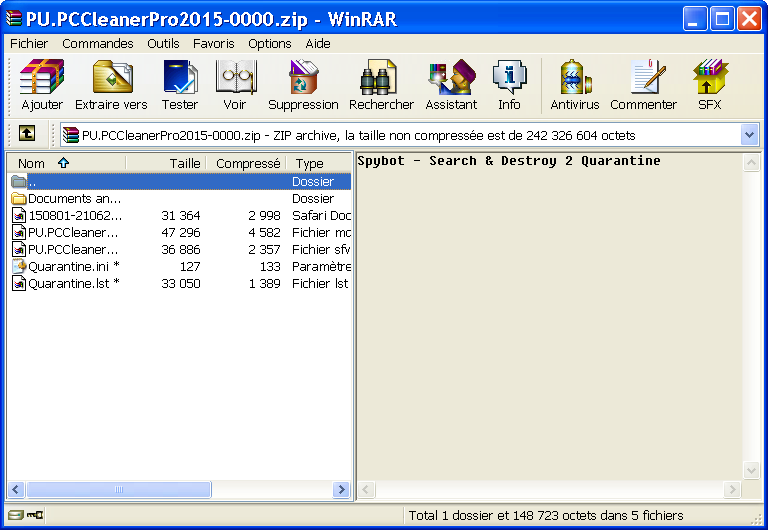The height and width of the screenshot is (530, 768).
Task: Click the Safari Doc type cell
Action: point(321,216)
